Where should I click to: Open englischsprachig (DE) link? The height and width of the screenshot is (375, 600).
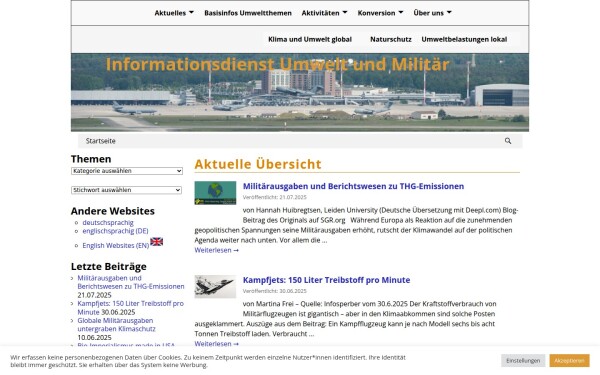point(115,231)
